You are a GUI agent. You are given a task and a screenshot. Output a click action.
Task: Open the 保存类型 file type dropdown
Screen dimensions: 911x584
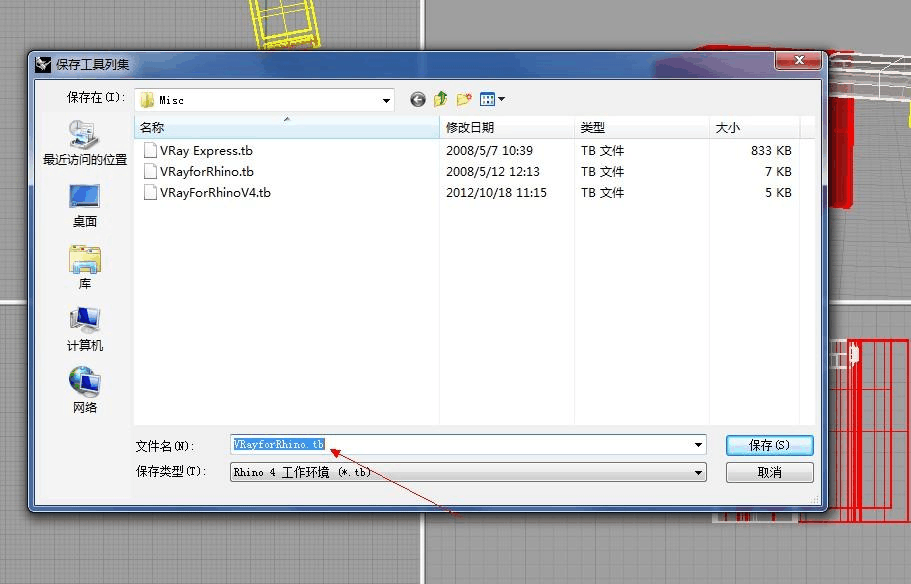point(698,472)
